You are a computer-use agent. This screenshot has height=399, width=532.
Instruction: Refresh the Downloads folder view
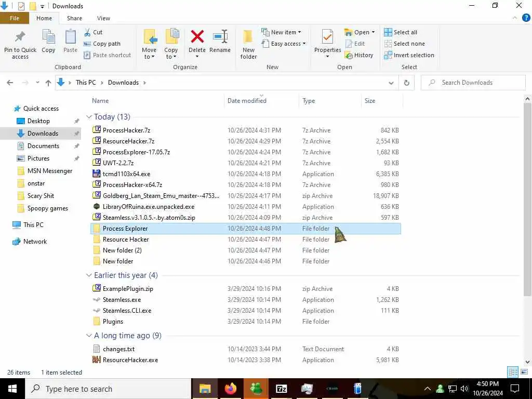coord(406,83)
